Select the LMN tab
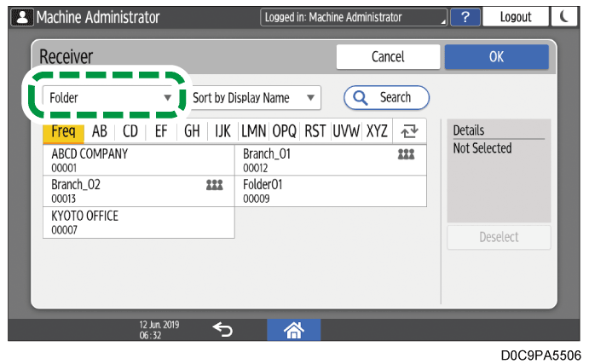The height and width of the screenshot is (364, 589). (x=254, y=131)
